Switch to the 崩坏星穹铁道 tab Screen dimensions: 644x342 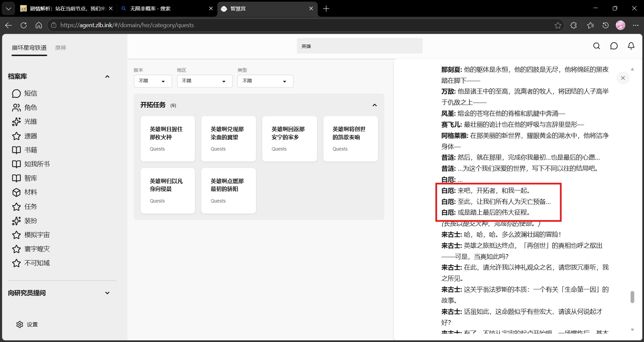[29, 48]
